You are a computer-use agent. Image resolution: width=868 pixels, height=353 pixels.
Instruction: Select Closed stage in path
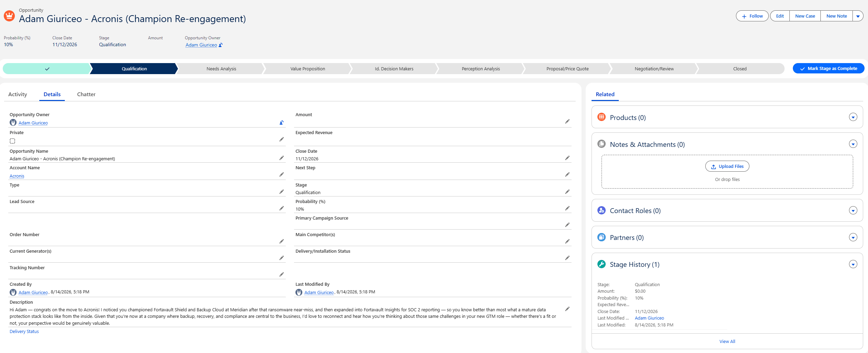(740, 69)
